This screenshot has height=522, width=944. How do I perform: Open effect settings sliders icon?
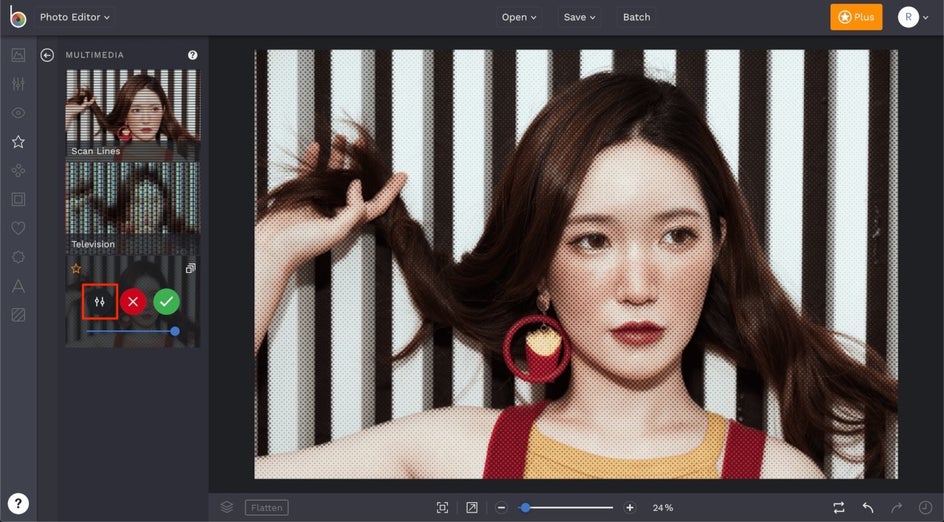(100, 302)
